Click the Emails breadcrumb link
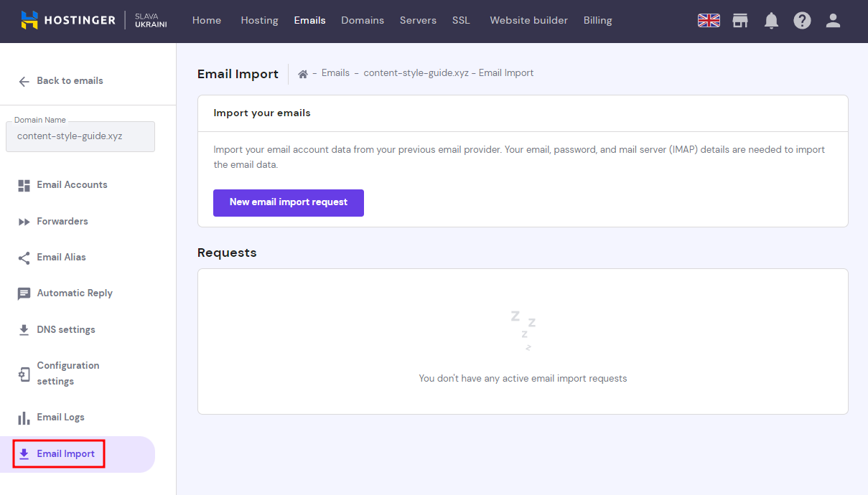868x495 pixels. click(x=335, y=73)
